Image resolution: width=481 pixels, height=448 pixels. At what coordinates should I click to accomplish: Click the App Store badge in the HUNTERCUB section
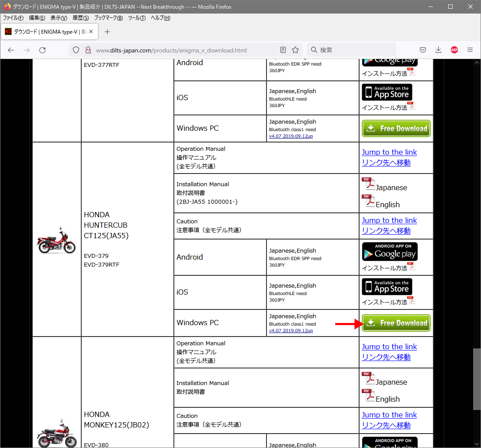click(387, 287)
